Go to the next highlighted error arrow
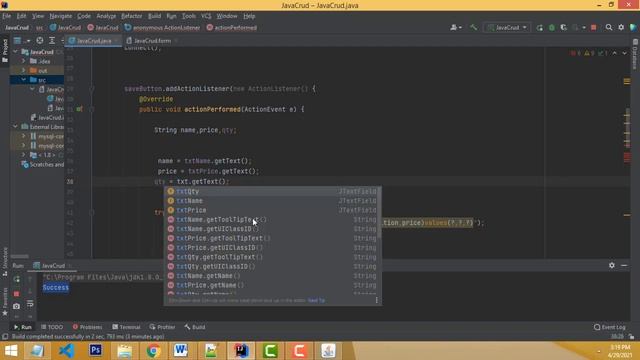The width and height of the screenshot is (640, 360). click(x=624, y=53)
